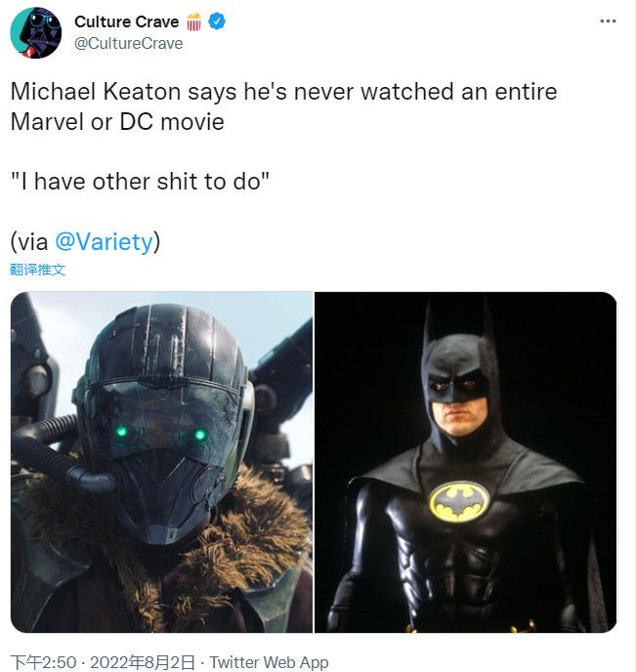Open the Batman costume image
Screen dimensions: 636x672
click(x=466, y=462)
